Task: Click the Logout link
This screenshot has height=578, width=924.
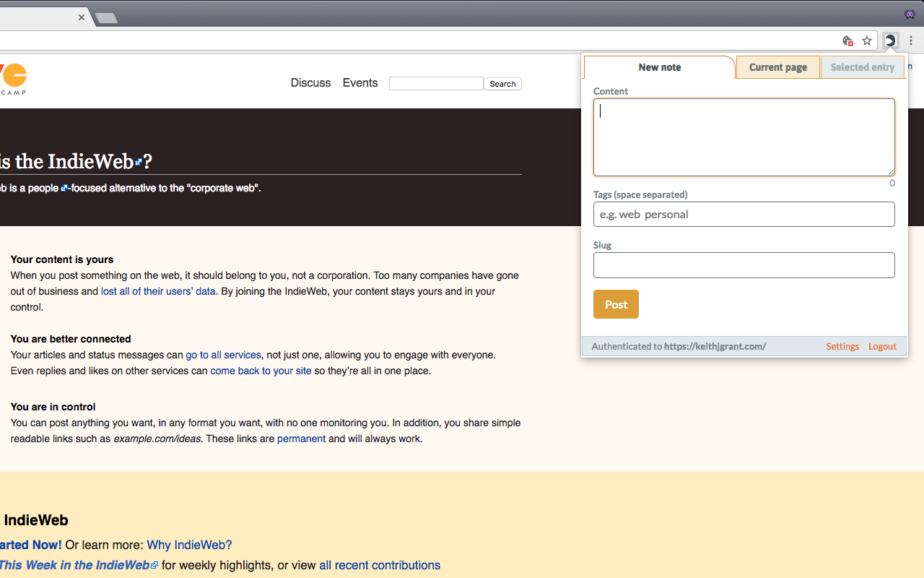Action: (882, 346)
